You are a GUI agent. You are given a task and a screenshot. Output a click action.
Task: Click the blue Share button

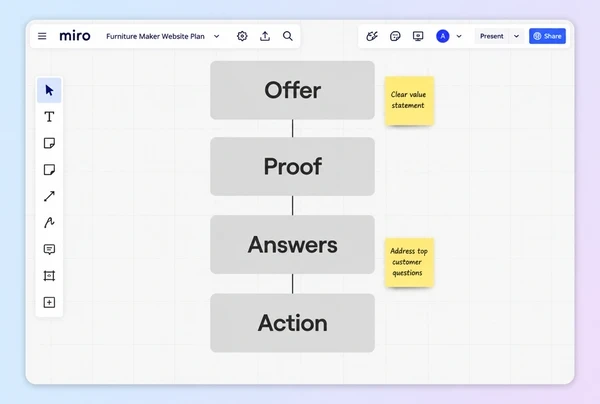coord(547,36)
